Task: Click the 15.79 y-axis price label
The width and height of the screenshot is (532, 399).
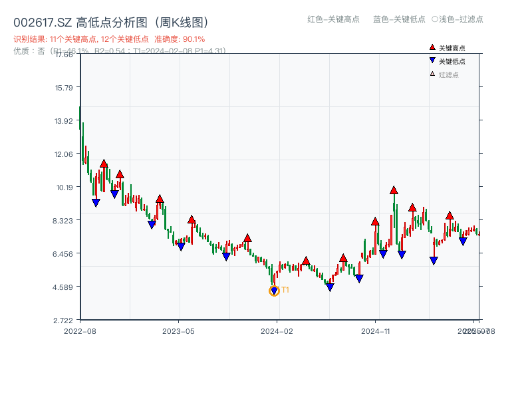Action: tap(64, 88)
